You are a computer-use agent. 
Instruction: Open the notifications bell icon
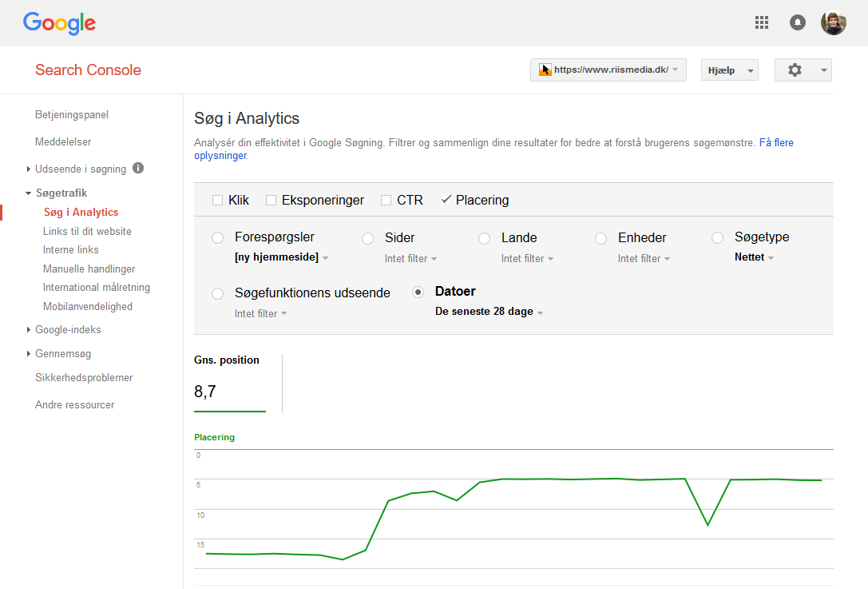click(797, 22)
